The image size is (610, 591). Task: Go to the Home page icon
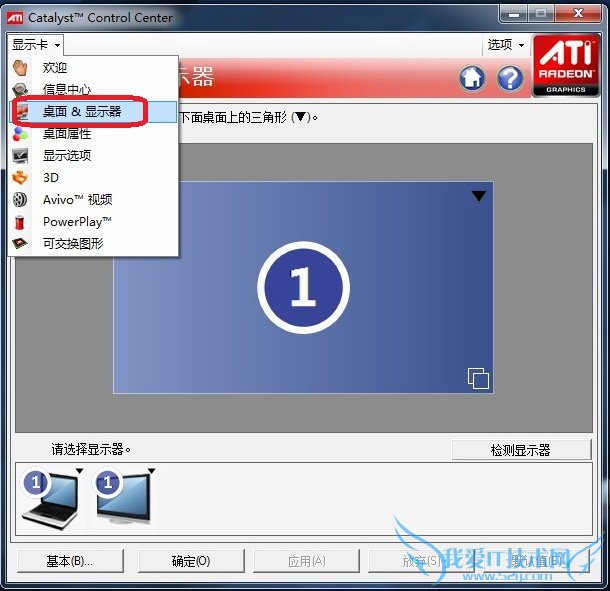click(x=472, y=78)
